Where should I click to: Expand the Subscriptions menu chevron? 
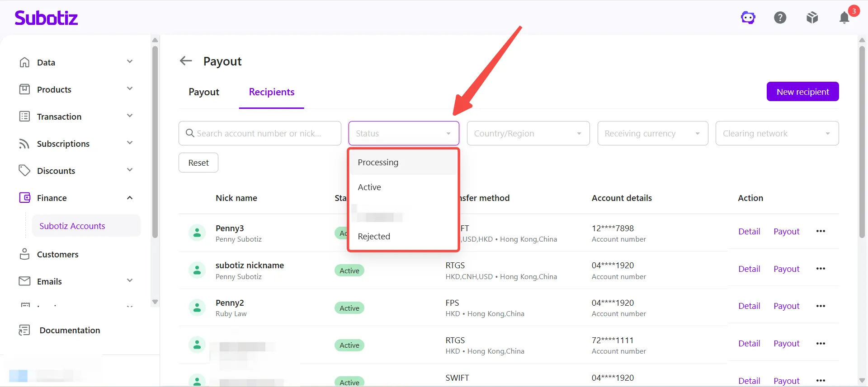click(x=130, y=143)
